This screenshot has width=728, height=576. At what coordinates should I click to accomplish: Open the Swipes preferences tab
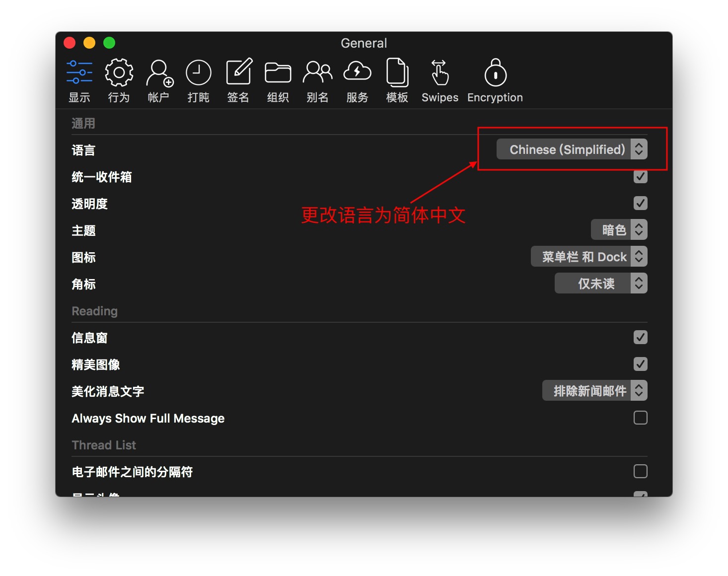tap(440, 81)
